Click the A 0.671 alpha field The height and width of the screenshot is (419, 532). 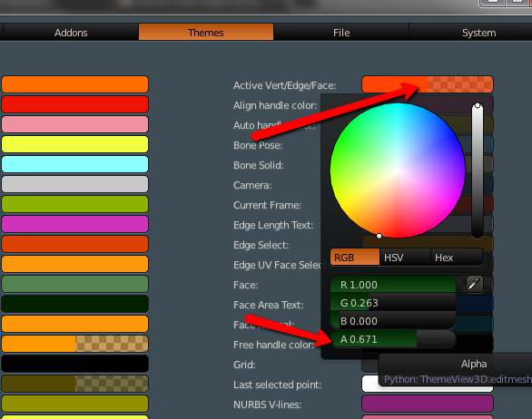(x=393, y=339)
